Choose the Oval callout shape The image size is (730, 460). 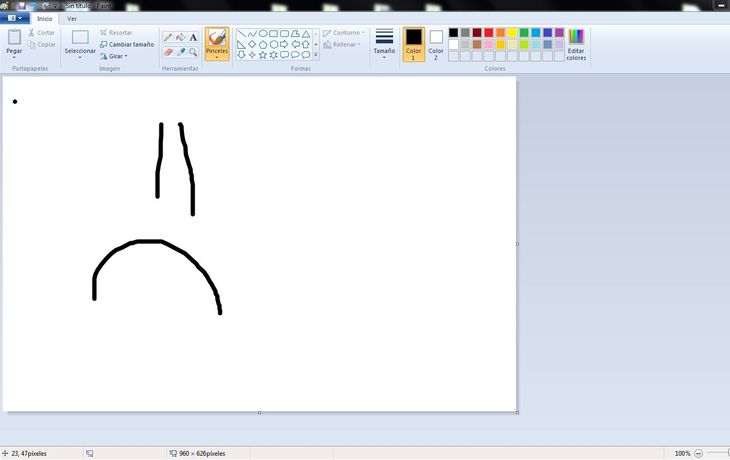[x=295, y=55]
